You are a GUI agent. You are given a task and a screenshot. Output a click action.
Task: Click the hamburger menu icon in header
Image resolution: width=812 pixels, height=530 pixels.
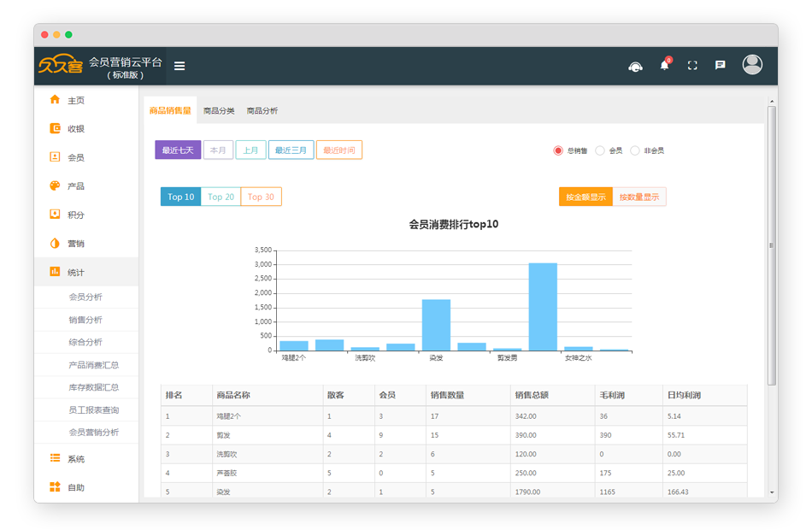click(179, 66)
